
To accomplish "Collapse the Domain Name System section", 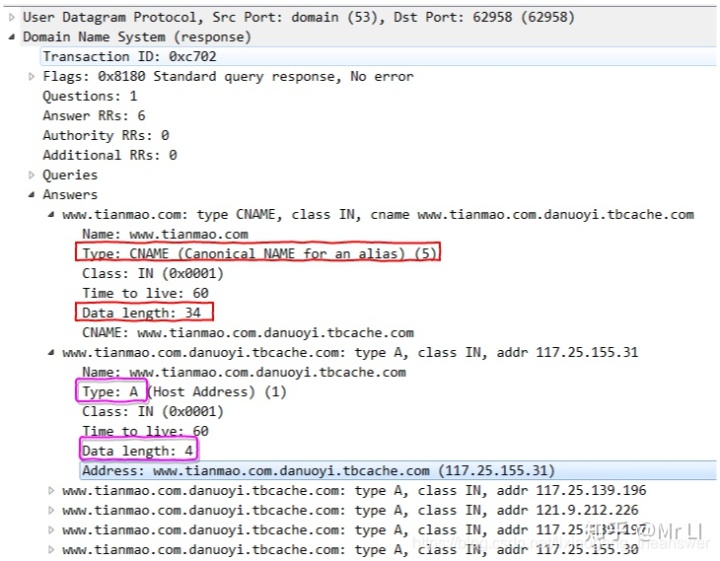I will pyautogui.click(x=11, y=37).
